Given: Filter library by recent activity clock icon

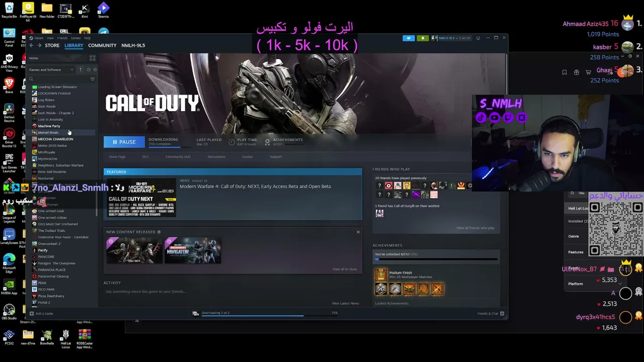Looking at the screenshot, I should coord(89,69).
